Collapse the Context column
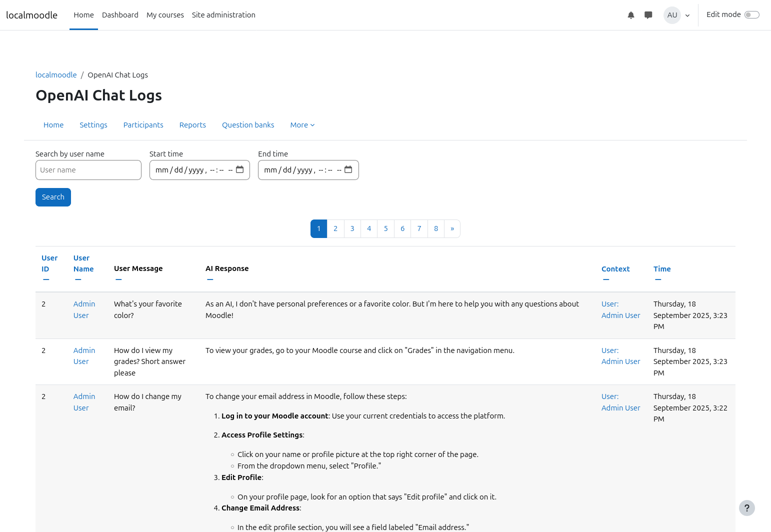The width and height of the screenshot is (771, 532). 606,279
